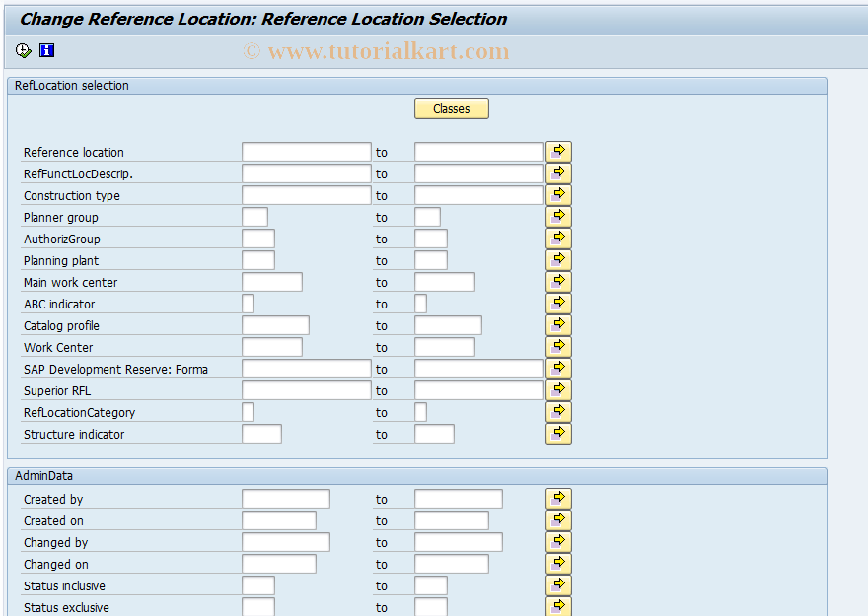Image resolution: width=868 pixels, height=616 pixels.
Task: Click the RefFunctLocDescrip. input field
Action: (306, 172)
